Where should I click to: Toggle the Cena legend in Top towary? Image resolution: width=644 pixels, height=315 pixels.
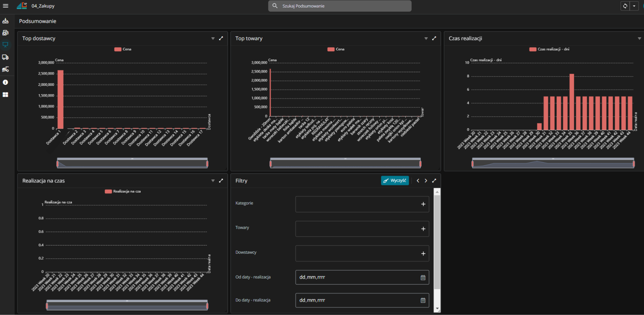(336, 49)
